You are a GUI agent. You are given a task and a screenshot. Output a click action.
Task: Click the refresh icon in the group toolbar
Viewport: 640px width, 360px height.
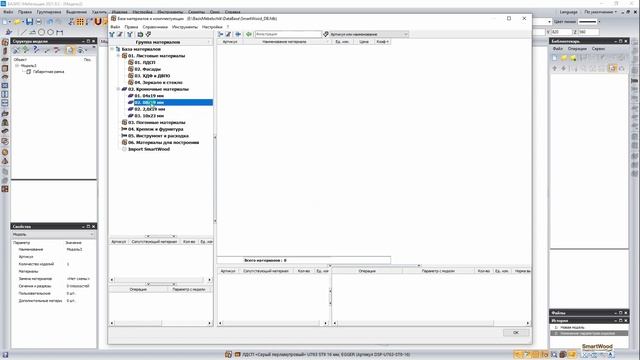140,35
